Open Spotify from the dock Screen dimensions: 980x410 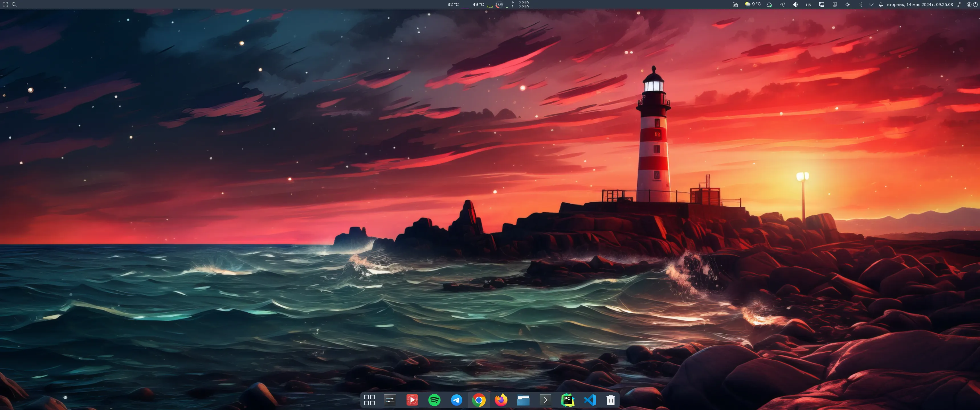[x=434, y=400]
